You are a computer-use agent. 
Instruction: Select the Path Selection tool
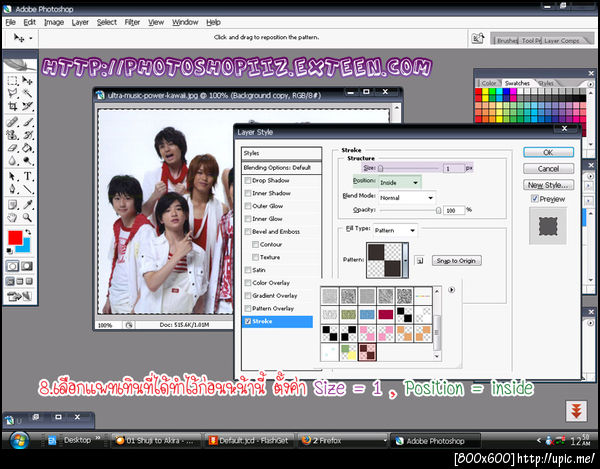[12, 176]
